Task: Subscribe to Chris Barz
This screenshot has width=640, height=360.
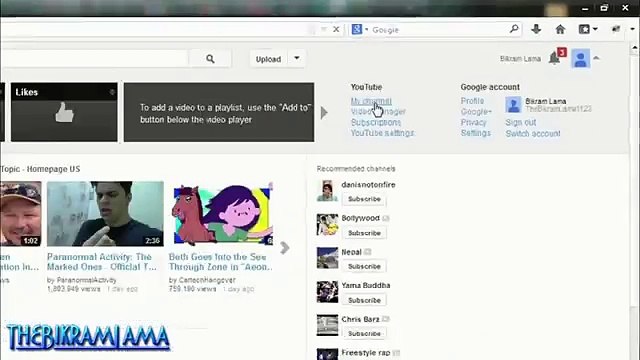Action: [364, 334]
